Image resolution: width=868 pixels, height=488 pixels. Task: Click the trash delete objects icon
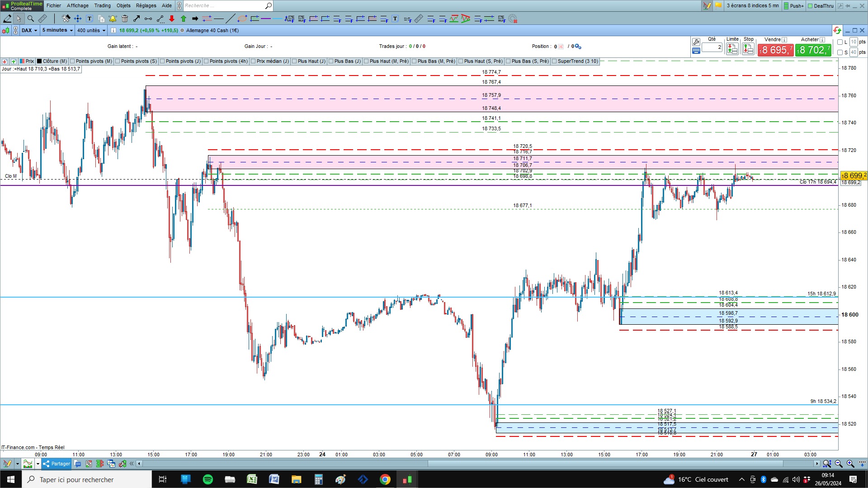pyautogui.click(x=125, y=19)
